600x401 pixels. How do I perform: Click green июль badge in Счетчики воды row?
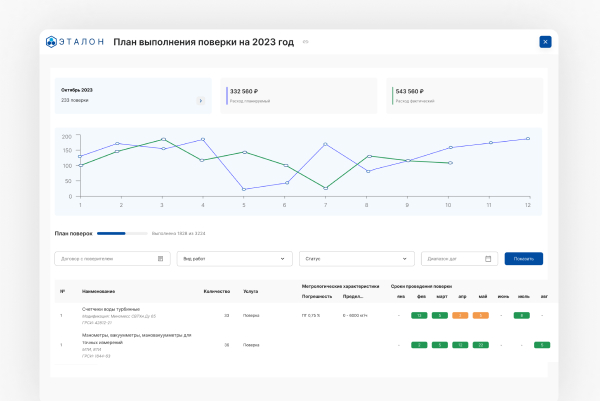[x=522, y=316]
